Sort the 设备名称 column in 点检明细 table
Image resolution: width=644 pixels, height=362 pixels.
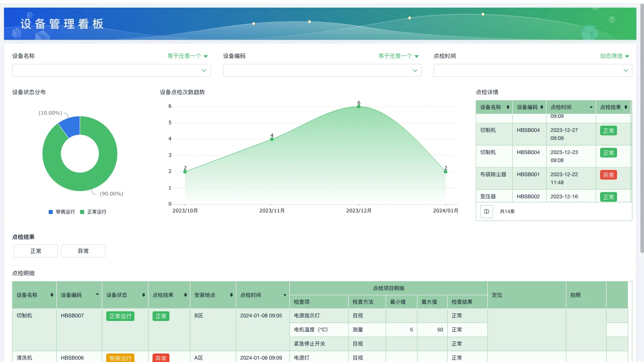[x=52, y=295]
